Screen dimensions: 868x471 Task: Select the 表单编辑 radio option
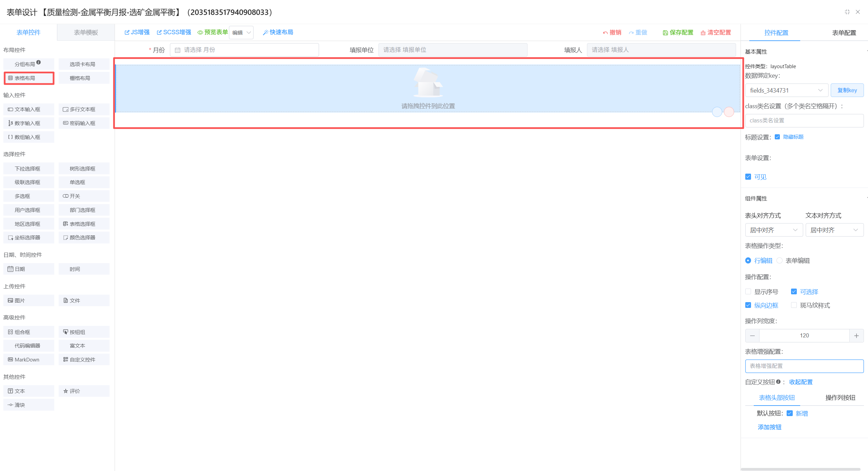point(780,260)
